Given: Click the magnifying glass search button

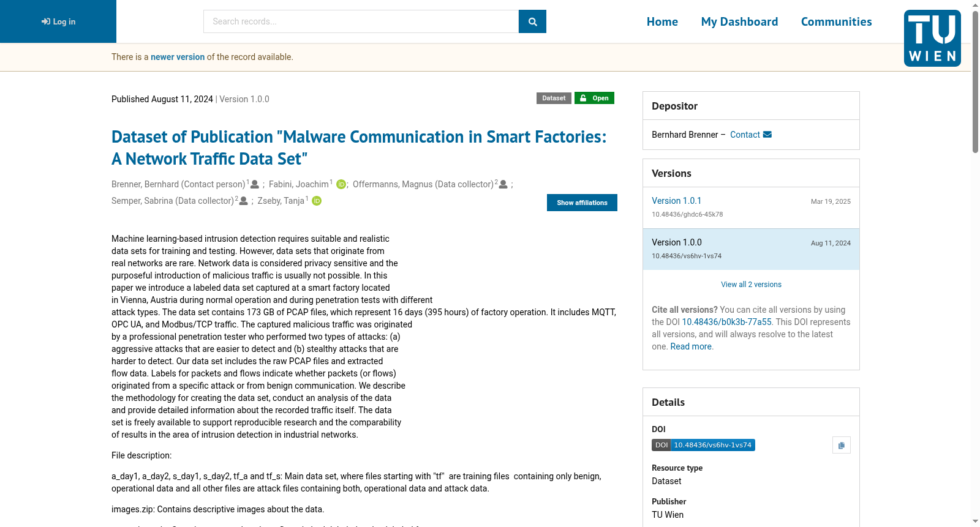Looking at the screenshot, I should 532,21.
